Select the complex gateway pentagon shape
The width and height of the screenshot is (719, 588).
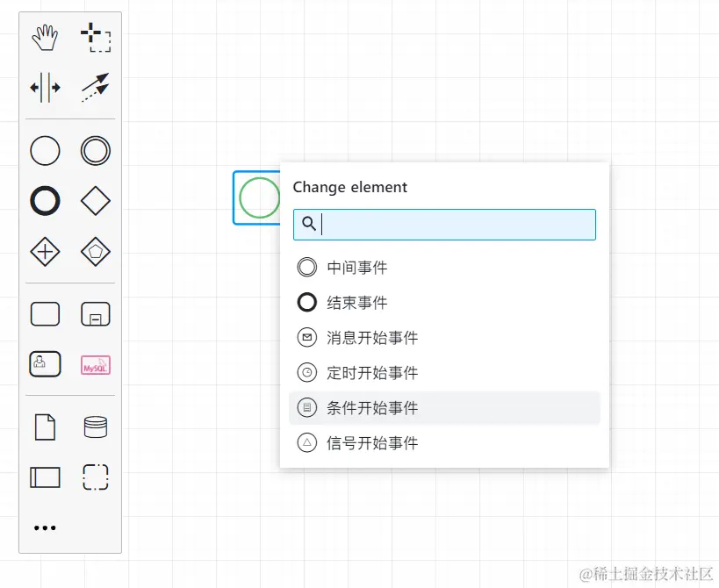tap(95, 252)
